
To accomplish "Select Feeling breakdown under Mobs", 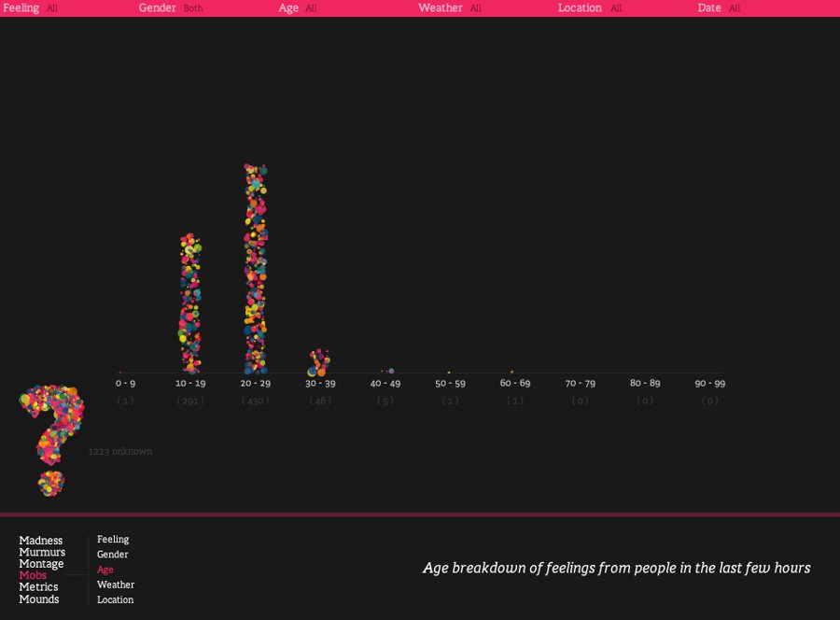I will pyautogui.click(x=113, y=539).
